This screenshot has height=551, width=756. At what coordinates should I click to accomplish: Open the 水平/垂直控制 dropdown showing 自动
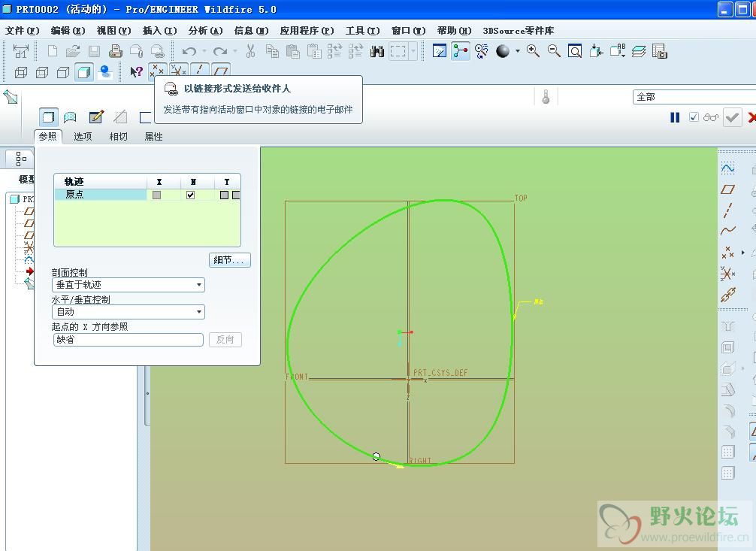tap(129, 312)
